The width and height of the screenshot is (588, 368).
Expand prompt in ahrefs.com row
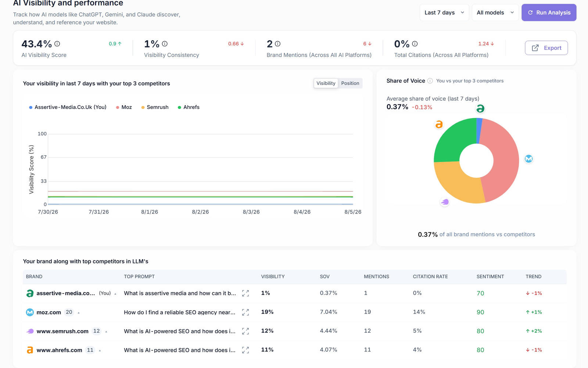click(x=245, y=350)
